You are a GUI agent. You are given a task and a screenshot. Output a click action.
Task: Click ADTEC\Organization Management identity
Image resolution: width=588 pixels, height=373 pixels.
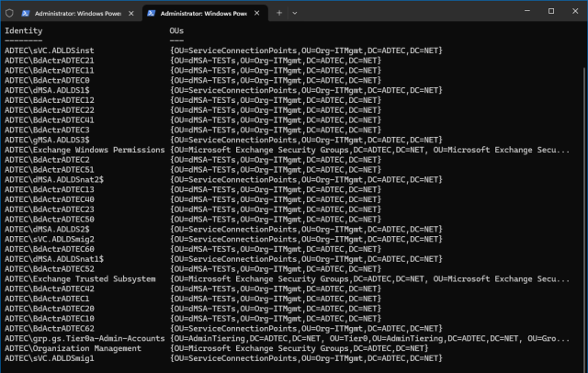pos(73,348)
